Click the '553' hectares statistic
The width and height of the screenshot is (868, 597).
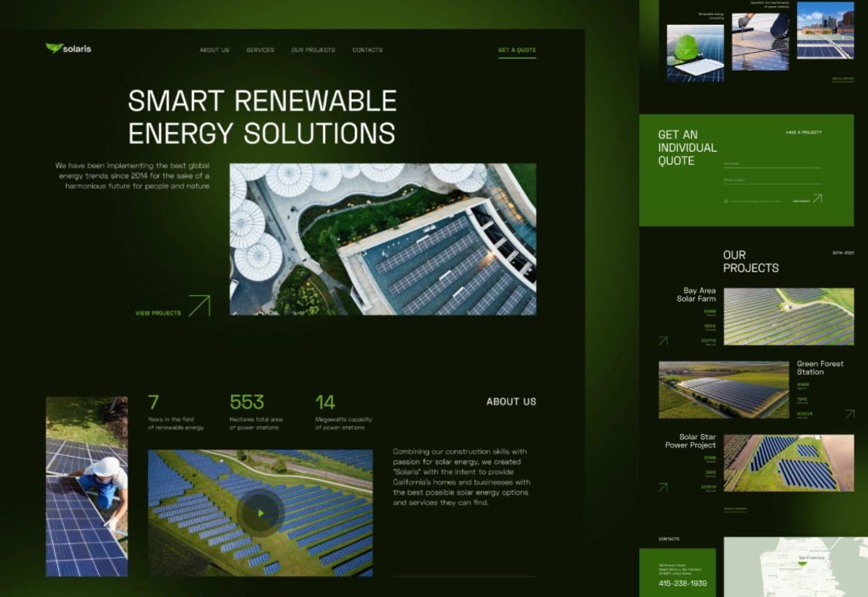point(247,402)
